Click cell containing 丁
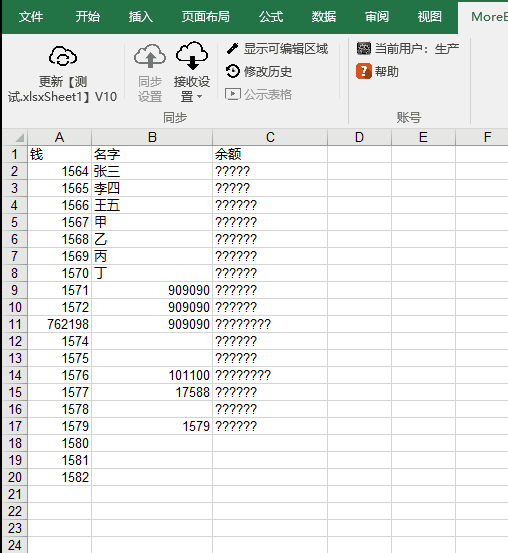This screenshot has width=508, height=553. (152, 273)
